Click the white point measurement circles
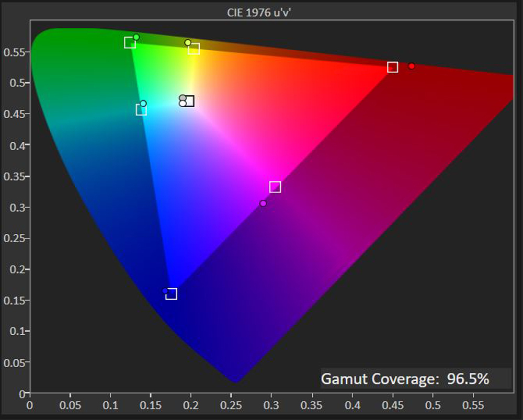Screen dimensions: 523x420 (181, 99)
